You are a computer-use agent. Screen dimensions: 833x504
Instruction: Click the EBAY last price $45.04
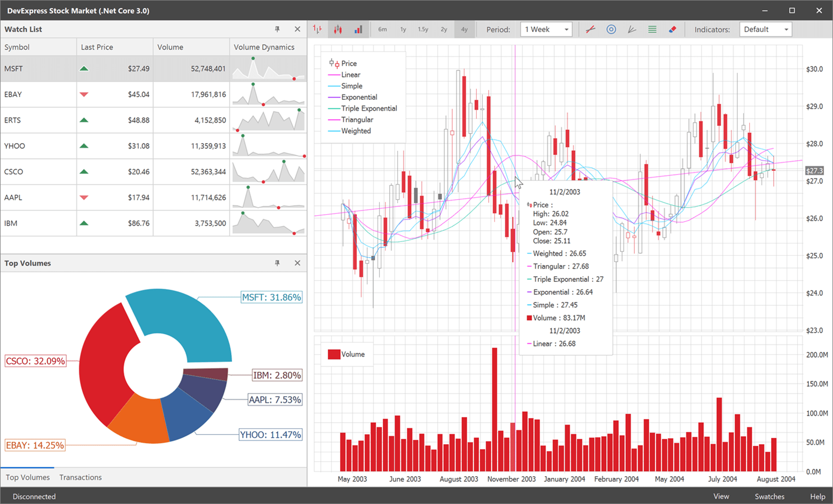[139, 94]
